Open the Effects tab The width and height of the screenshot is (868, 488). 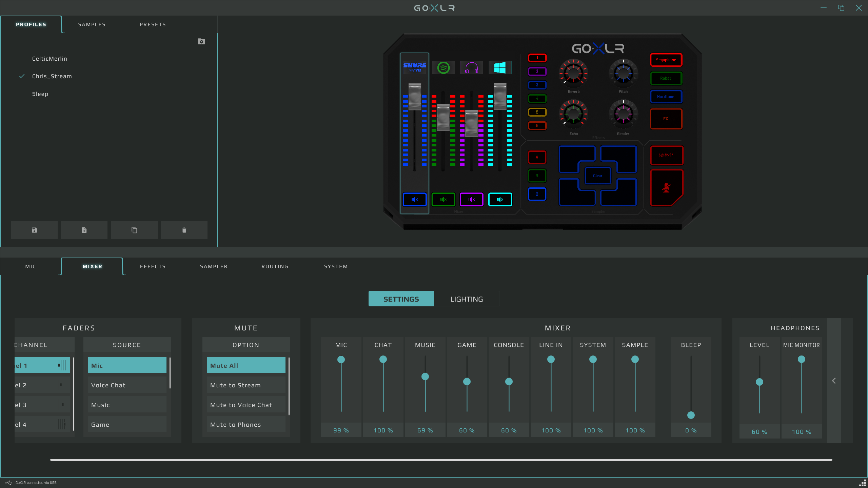tap(153, 266)
